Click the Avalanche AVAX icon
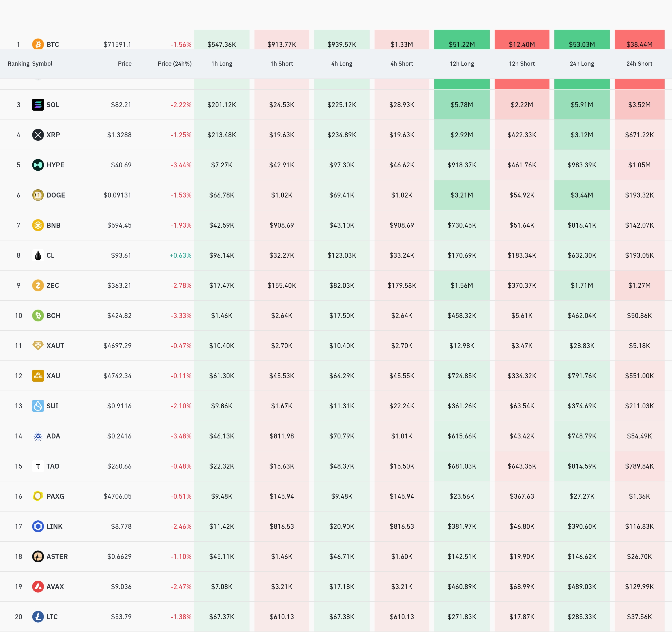The image size is (672, 632). coord(38,586)
